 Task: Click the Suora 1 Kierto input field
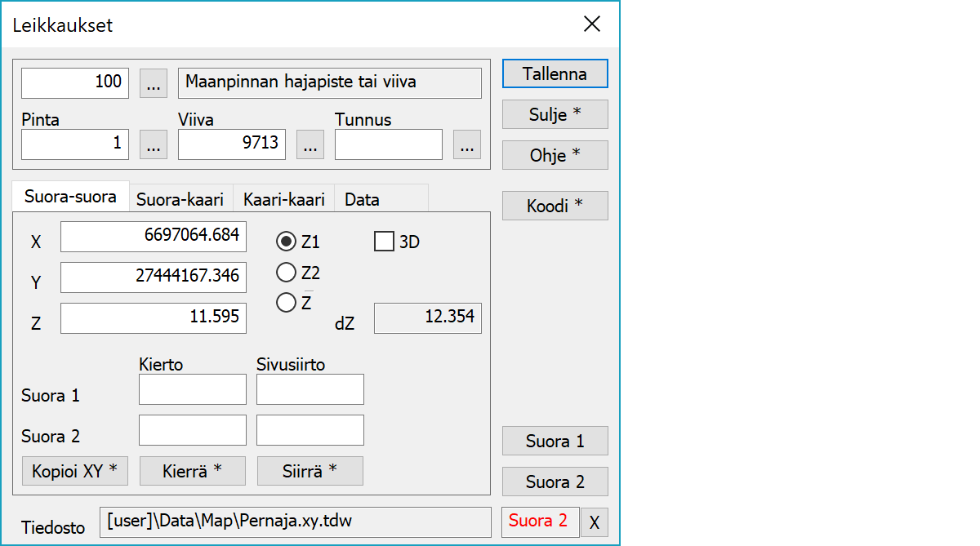click(192, 390)
